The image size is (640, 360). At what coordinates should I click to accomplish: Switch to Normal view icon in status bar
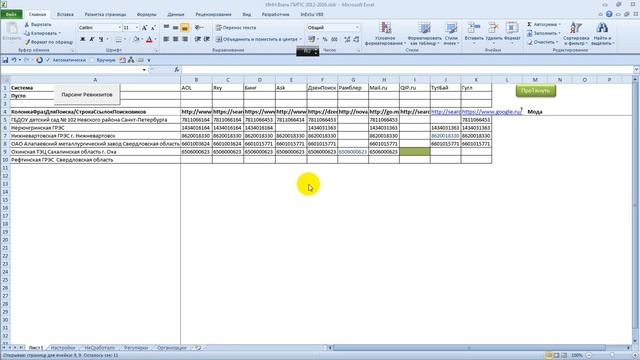click(x=549, y=356)
